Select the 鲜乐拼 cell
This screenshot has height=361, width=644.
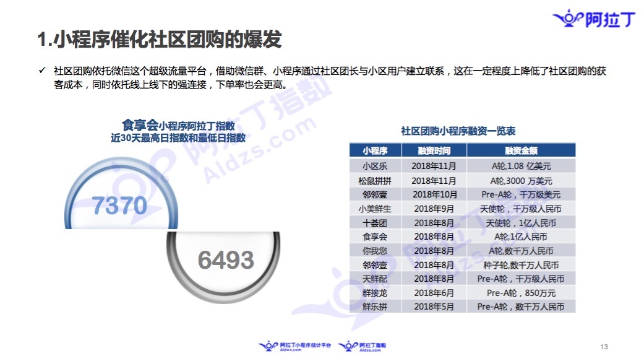[375, 307]
